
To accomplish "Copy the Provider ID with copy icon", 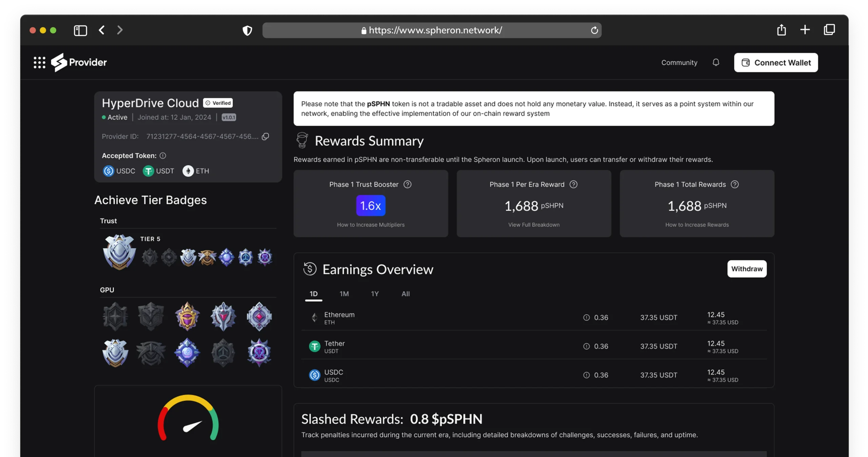I will point(265,136).
